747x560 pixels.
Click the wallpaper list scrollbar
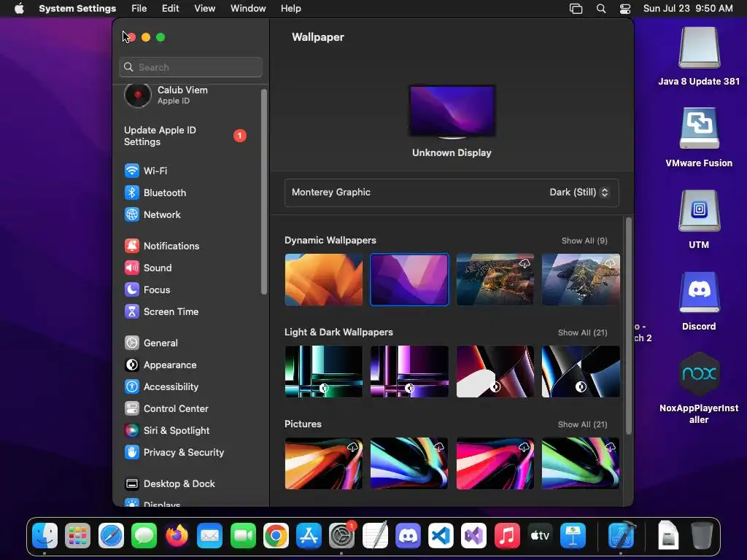628,326
